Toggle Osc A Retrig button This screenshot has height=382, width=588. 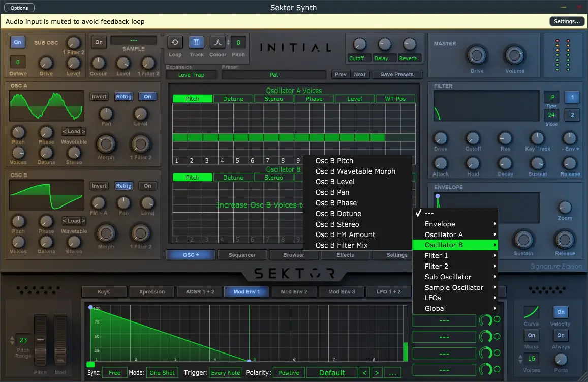123,97
